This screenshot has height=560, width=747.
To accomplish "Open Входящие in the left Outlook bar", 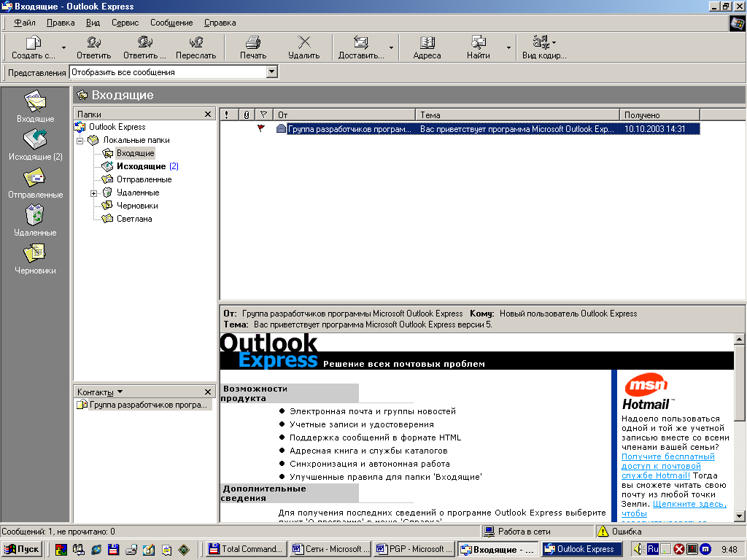I will pos(35,106).
